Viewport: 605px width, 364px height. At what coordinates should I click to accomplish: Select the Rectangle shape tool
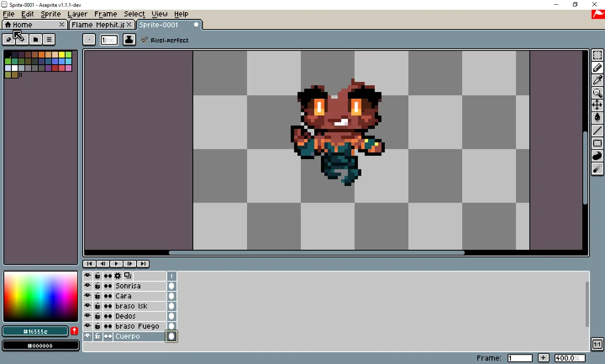coord(597,143)
